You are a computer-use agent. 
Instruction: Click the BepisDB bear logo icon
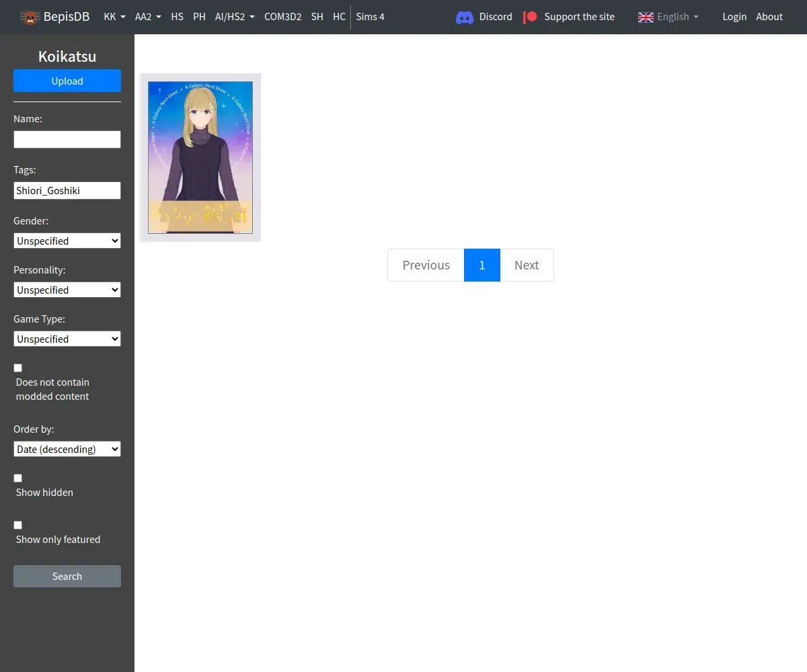pos(30,17)
